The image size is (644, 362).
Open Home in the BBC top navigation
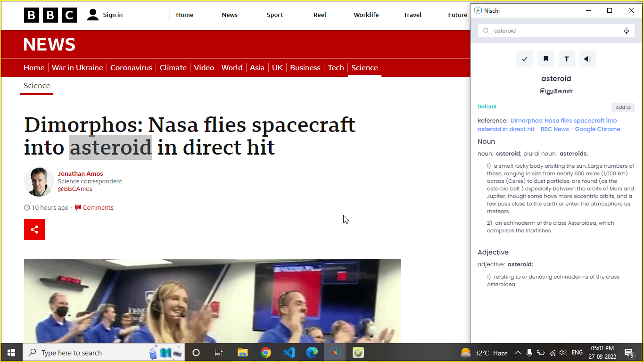[185, 15]
